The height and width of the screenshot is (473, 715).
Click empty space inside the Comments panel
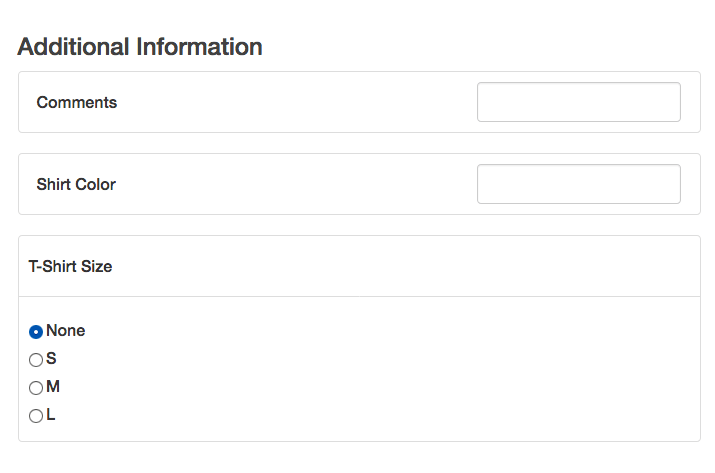300,102
